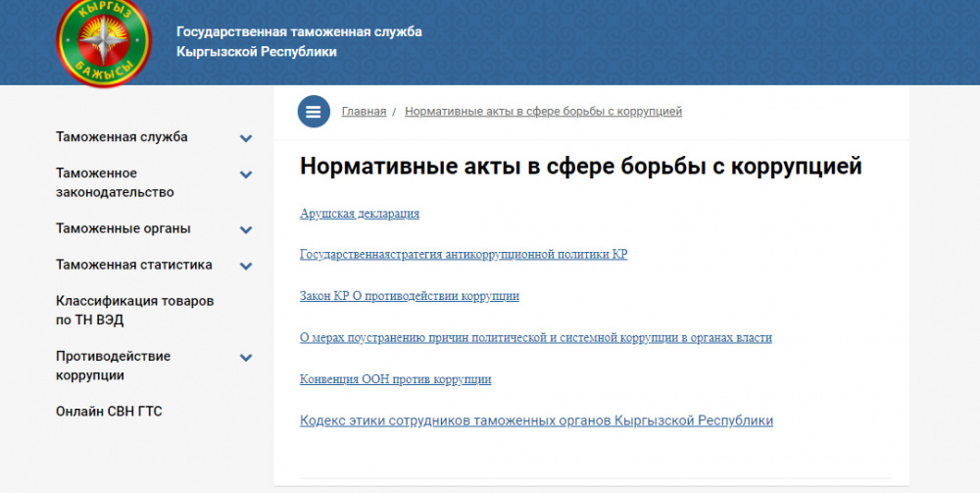Open Кодекс этики сотрудников таможенных органов
980x493 pixels.
535,420
